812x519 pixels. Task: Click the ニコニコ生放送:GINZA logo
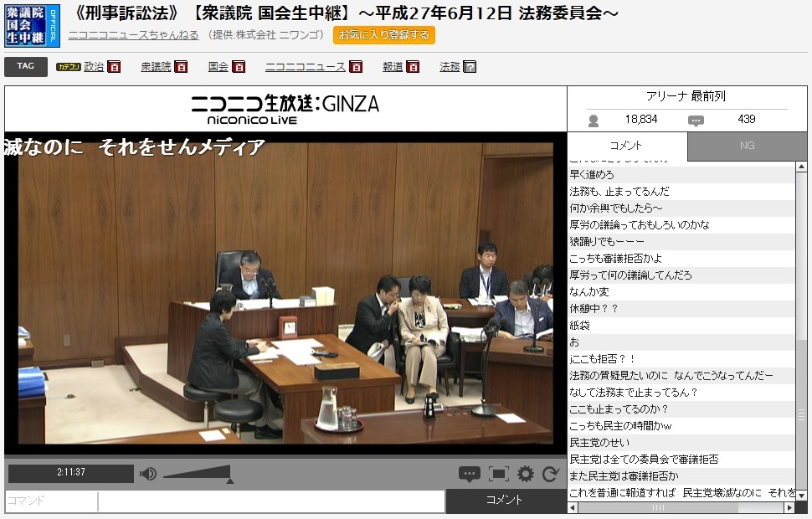tap(285, 109)
